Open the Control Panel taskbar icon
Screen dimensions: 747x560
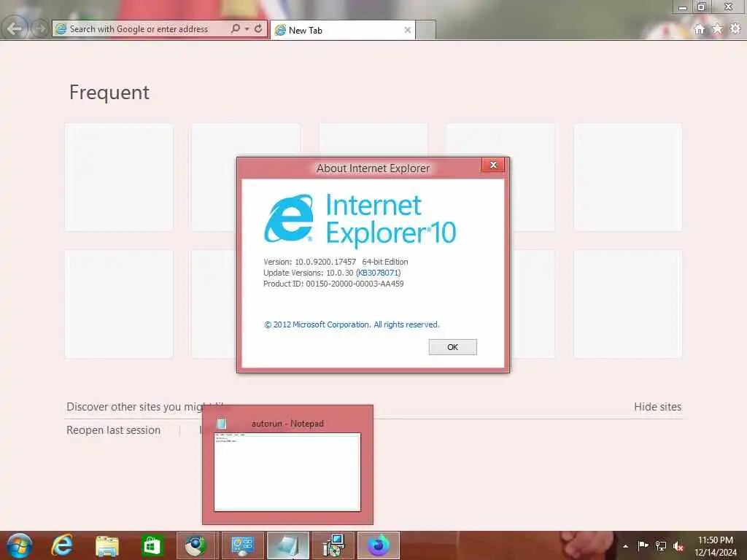(242, 545)
